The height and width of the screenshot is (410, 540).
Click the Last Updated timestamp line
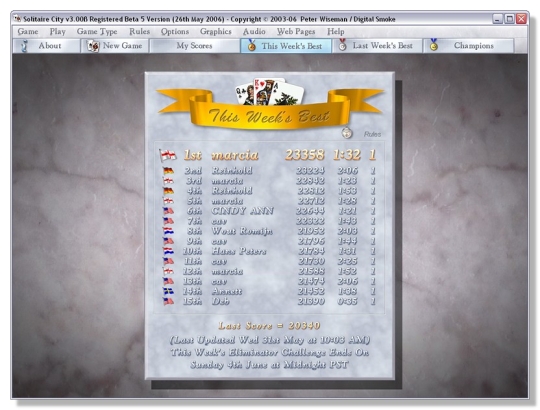pos(270,340)
